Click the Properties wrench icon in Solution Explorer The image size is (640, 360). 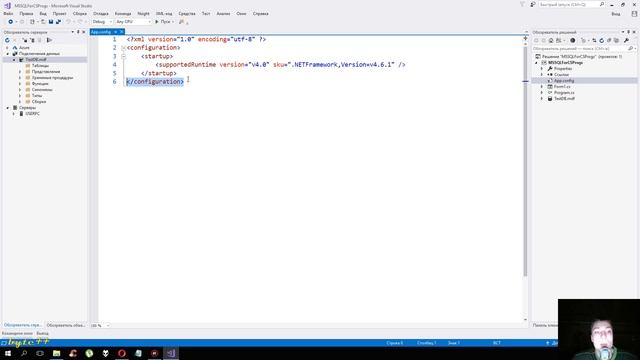(626, 40)
